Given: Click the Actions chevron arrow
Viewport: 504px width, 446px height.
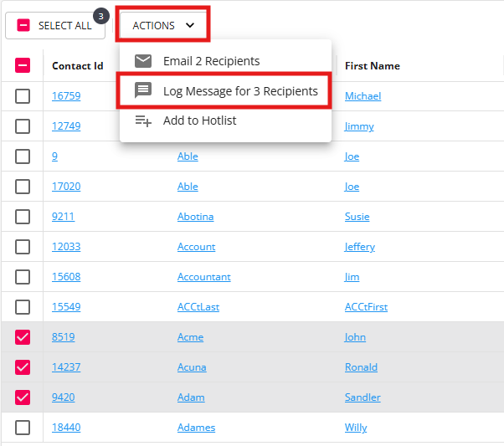Looking at the screenshot, I should coord(190,25).
